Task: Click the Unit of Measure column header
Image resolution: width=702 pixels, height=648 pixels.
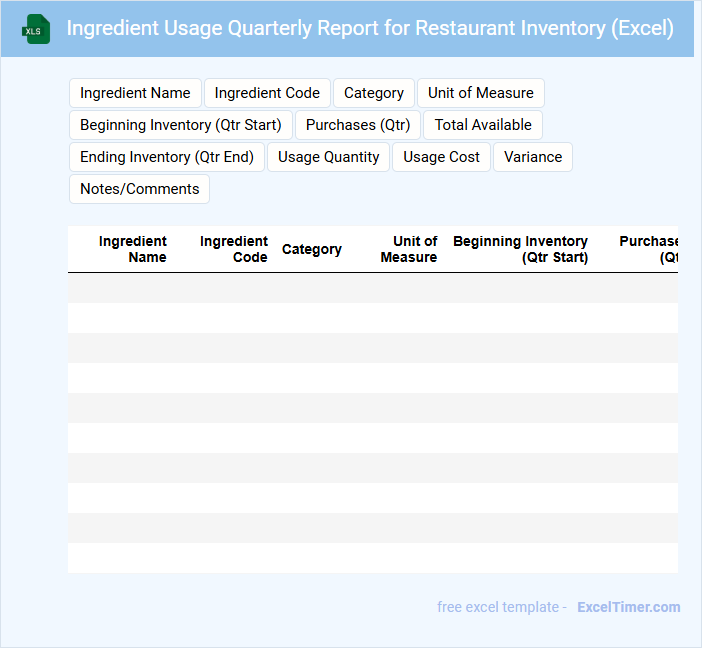Action: [409, 249]
